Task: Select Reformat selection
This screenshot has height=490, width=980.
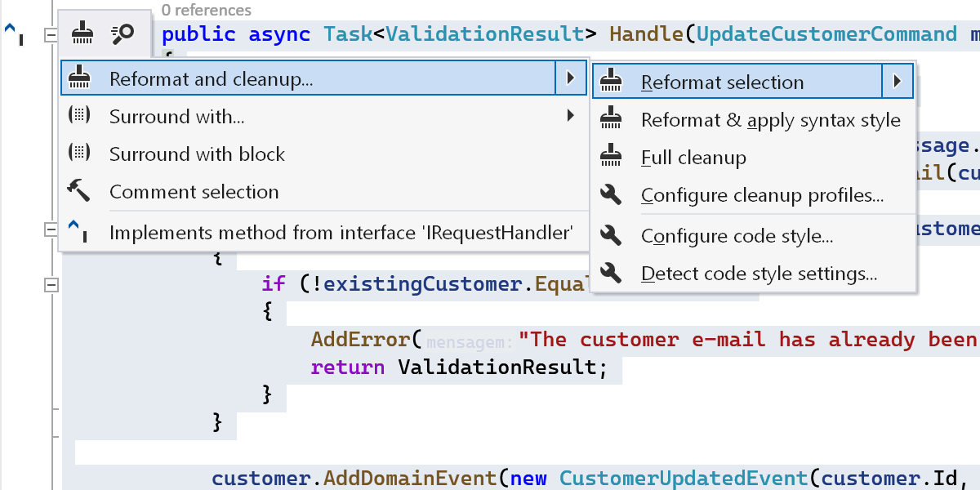Action: [x=752, y=82]
